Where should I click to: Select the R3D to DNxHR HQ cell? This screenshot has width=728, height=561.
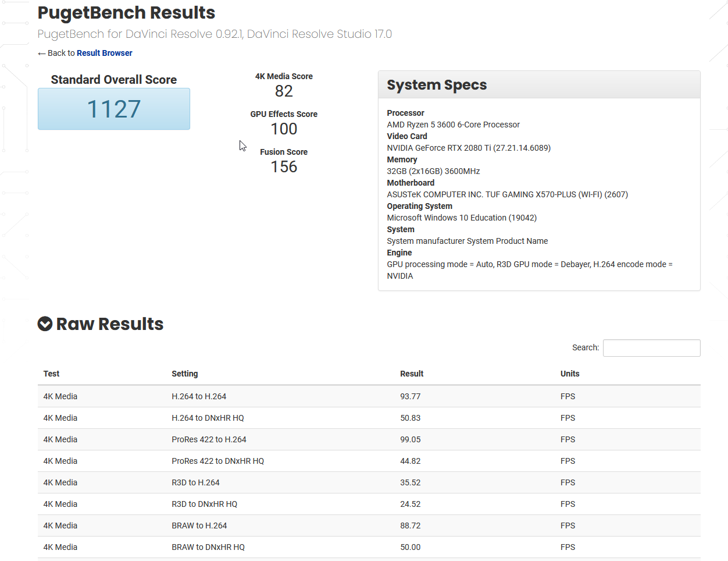point(204,504)
